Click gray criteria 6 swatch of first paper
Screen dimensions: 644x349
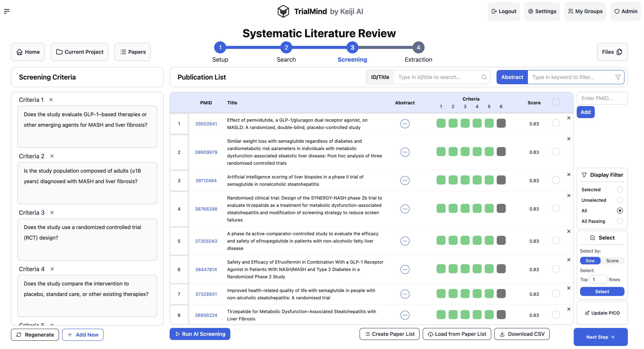(501, 123)
